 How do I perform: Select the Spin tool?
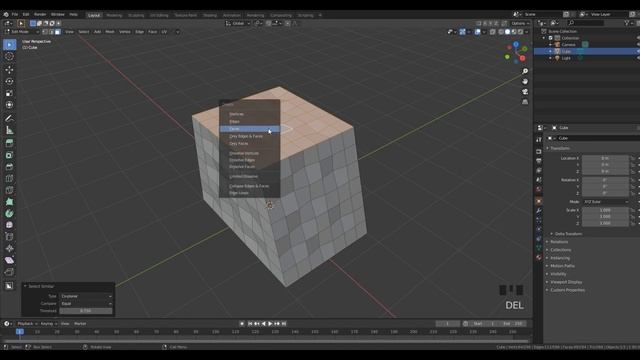pyautogui.click(x=9, y=213)
